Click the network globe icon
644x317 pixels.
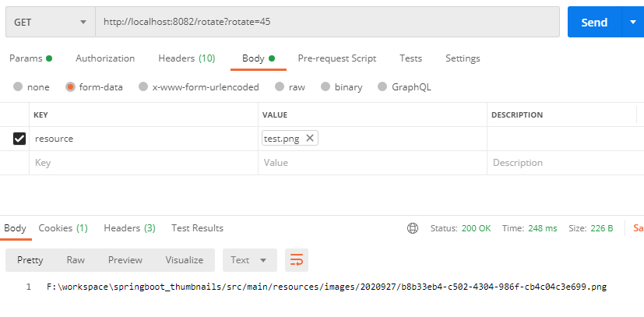413,228
